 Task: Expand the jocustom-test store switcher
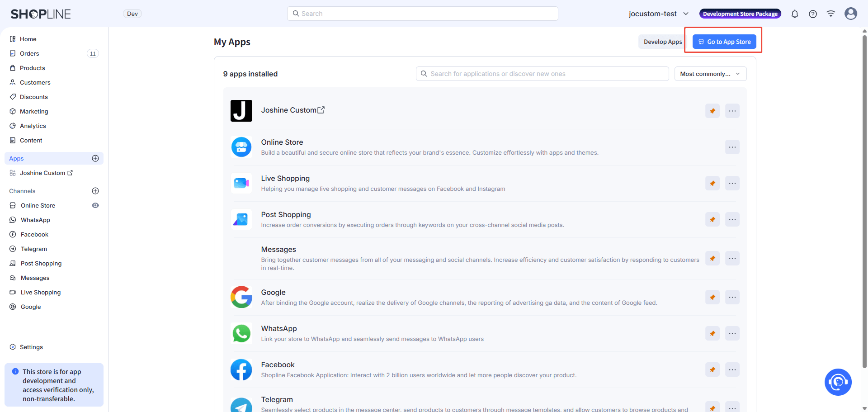tap(658, 14)
